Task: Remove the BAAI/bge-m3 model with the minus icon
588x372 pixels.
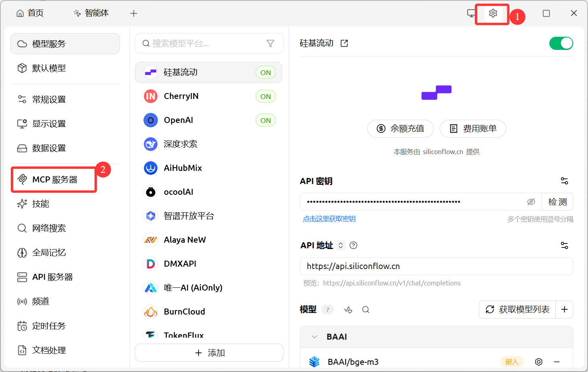Action: point(557,362)
